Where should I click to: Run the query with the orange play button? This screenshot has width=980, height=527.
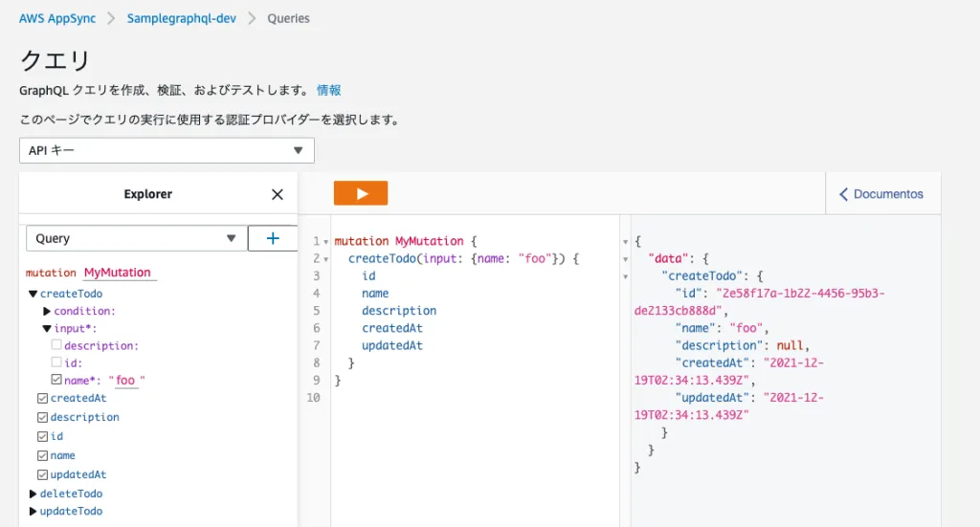(361, 193)
